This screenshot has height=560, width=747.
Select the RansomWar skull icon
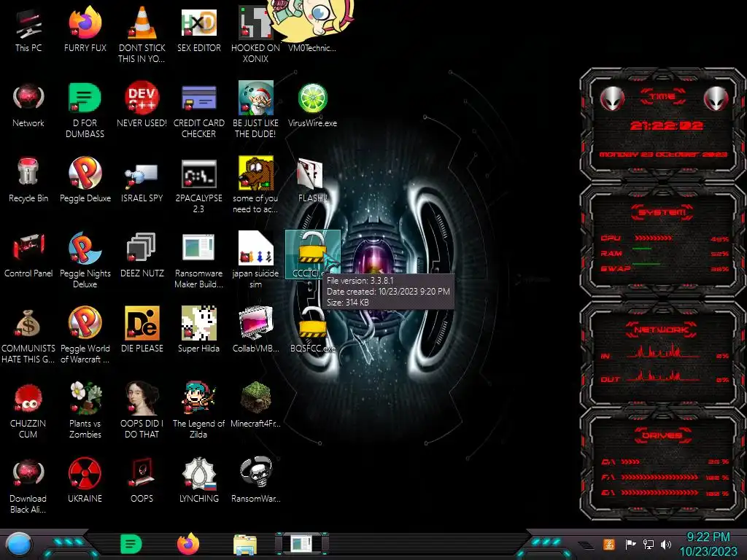pos(255,480)
